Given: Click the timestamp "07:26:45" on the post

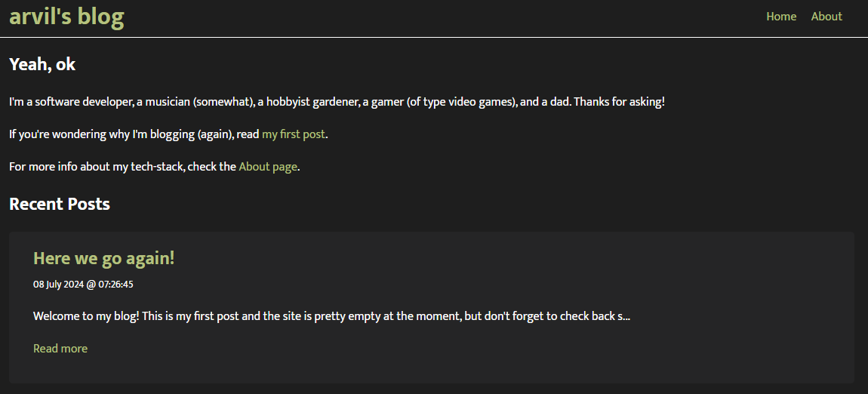Looking at the screenshot, I should [x=115, y=285].
